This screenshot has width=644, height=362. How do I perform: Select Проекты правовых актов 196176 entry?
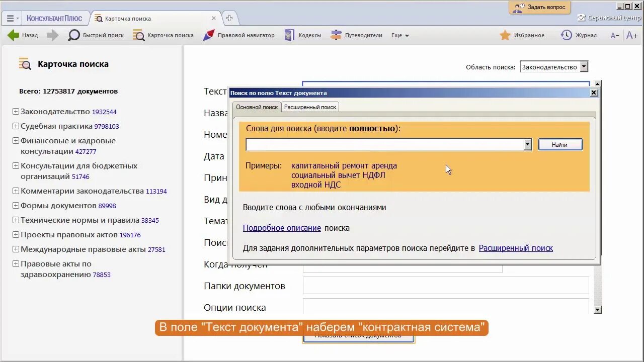click(x=80, y=235)
